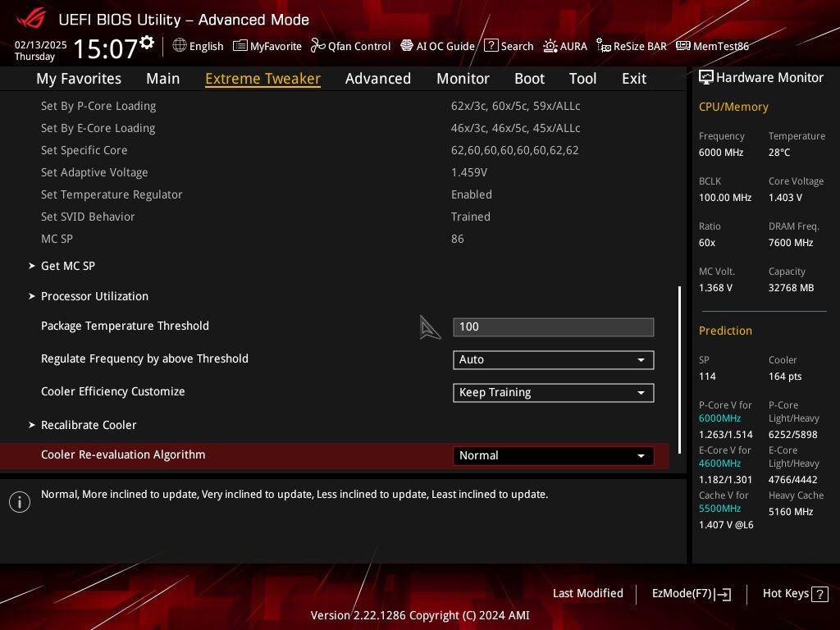Click the 02/13/2025 date text
This screenshot has width=840, height=630.
[x=41, y=45]
